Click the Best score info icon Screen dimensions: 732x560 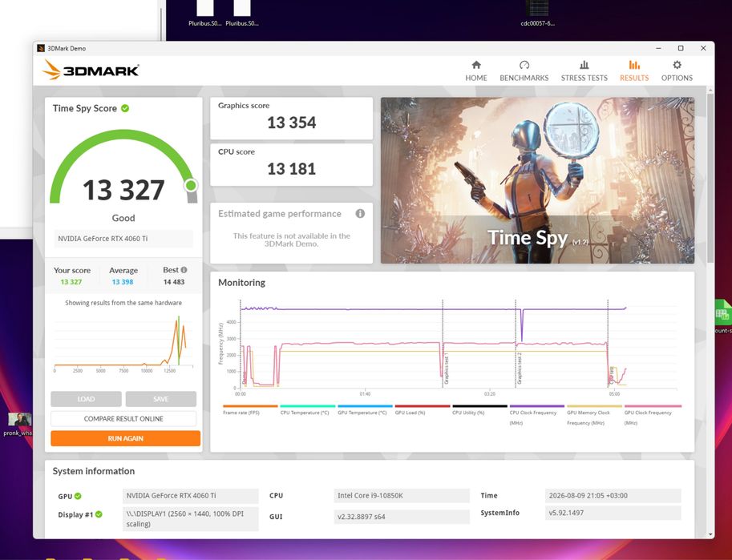(x=184, y=270)
